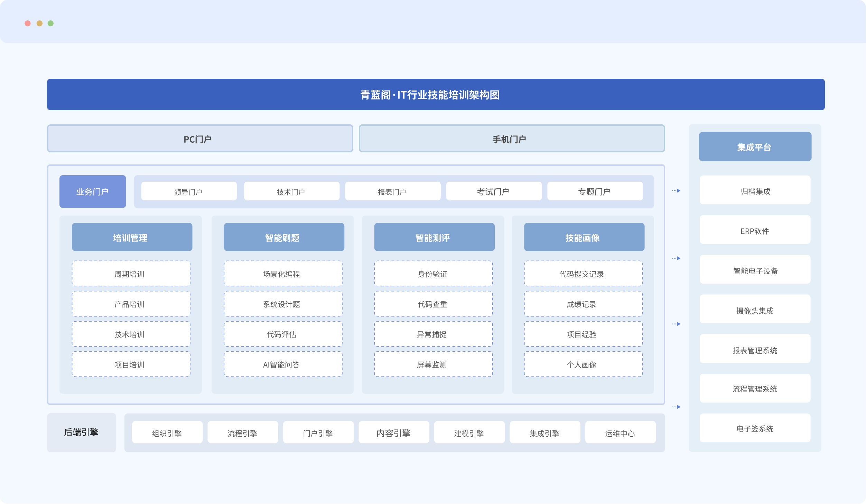
Task: Click the dashed arrow beside 归档集成
Action: (x=676, y=191)
